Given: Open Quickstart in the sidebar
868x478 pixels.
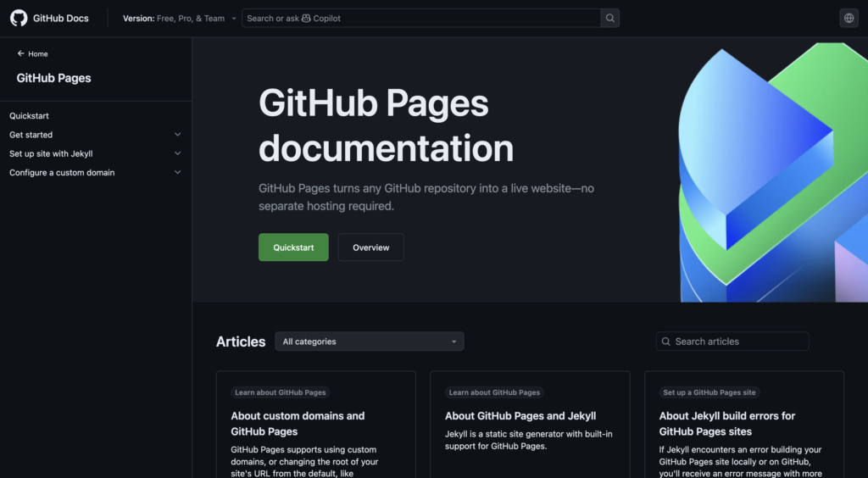Looking at the screenshot, I should pos(30,115).
